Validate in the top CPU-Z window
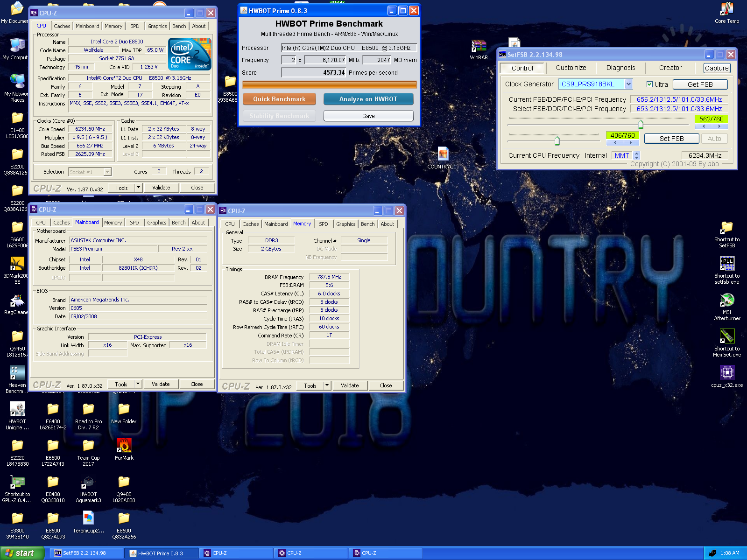This screenshot has width=747, height=560. click(x=161, y=188)
